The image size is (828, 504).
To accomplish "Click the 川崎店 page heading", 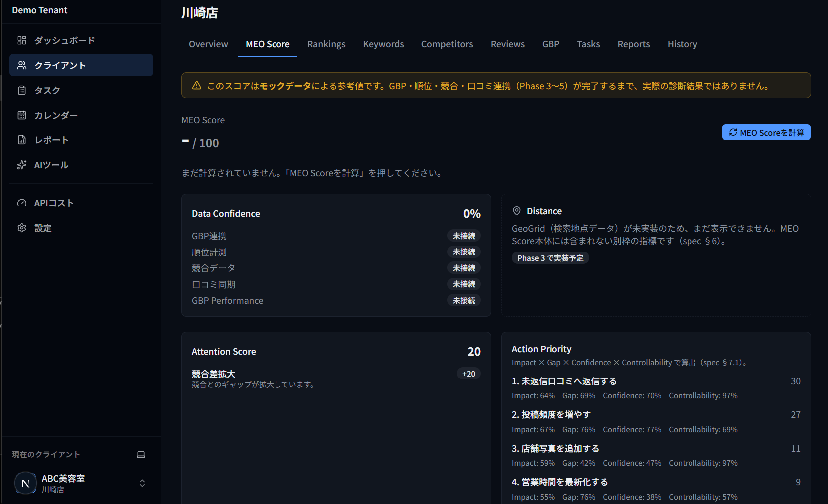I will pyautogui.click(x=200, y=13).
